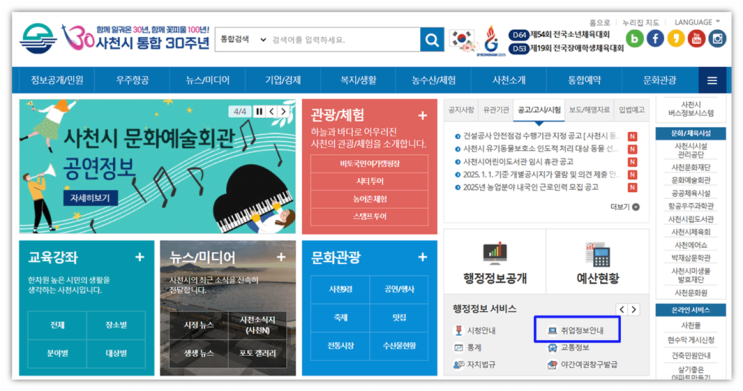Open 기업/경제 main menu
Image resolution: width=743 pixels, height=391 pixels.
(x=283, y=81)
